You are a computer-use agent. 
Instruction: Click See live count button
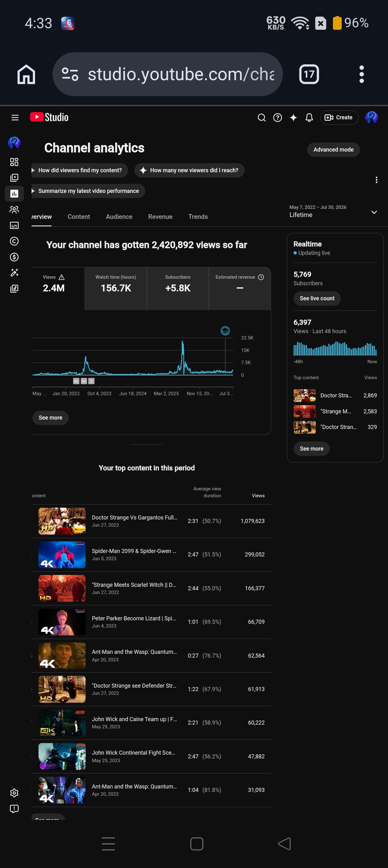(x=317, y=298)
